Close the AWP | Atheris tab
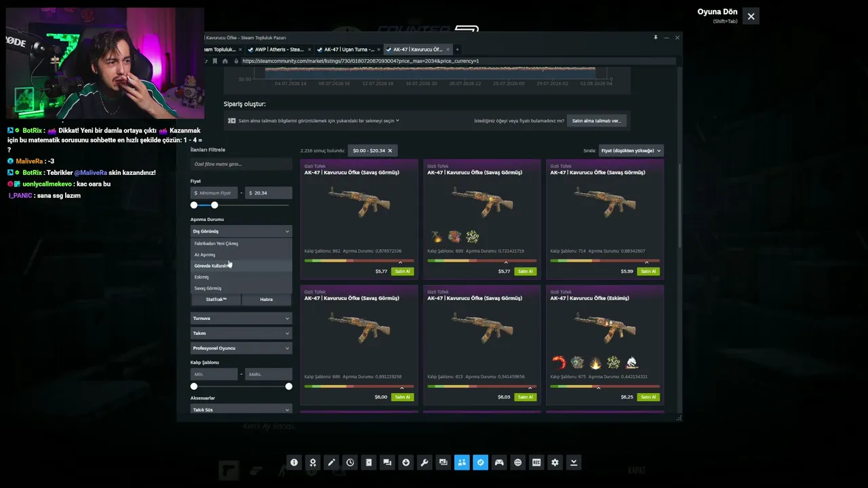Screen dimensions: 868x488 (x=309, y=49)
